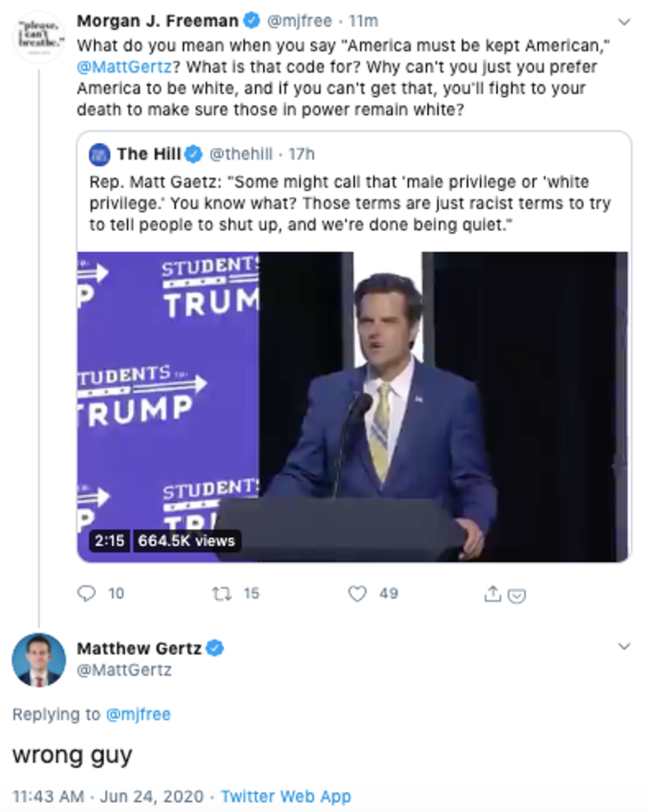Click the reply icon on The Hill's tweet
Image resolution: width=647 pixels, height=812 pixels.
click(x=86, y=594)
